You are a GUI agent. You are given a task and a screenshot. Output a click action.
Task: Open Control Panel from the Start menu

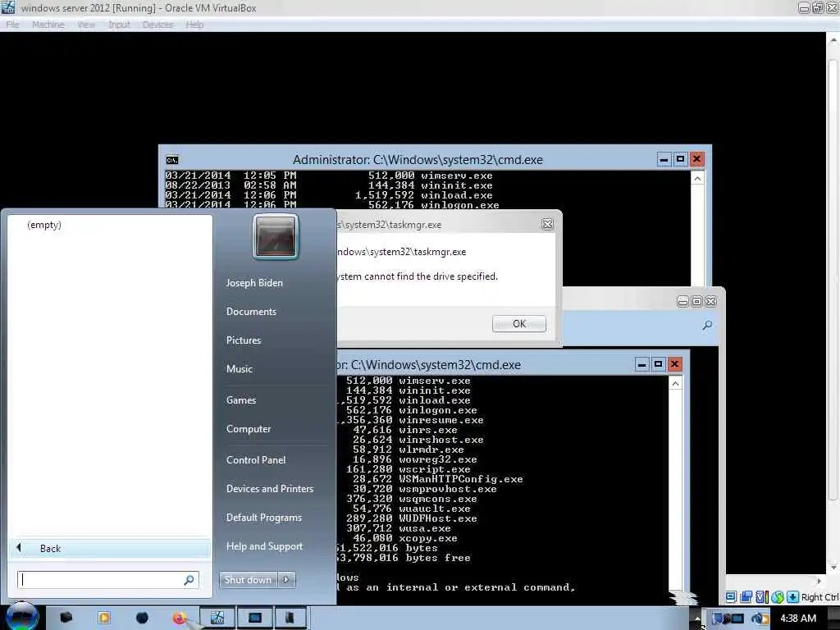point(256,460)
